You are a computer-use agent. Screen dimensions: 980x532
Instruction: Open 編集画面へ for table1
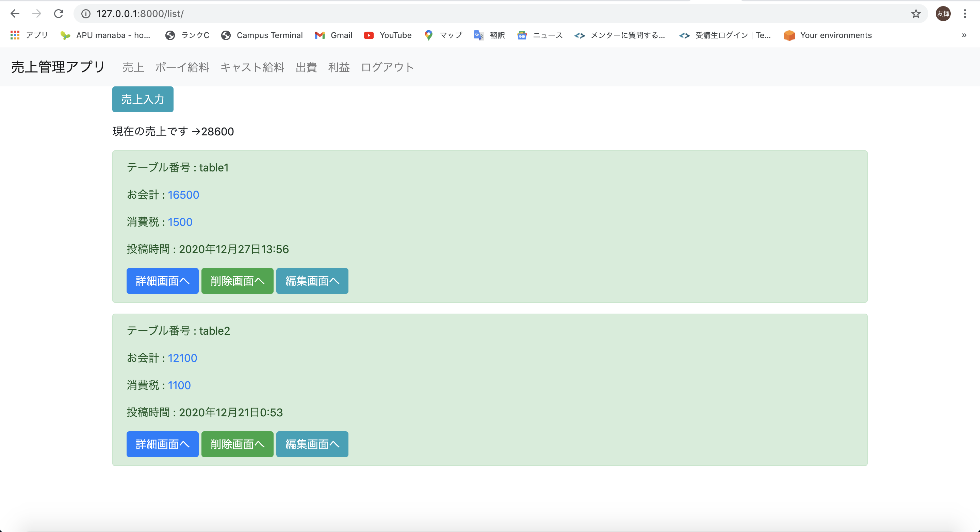tap(312, 281)
